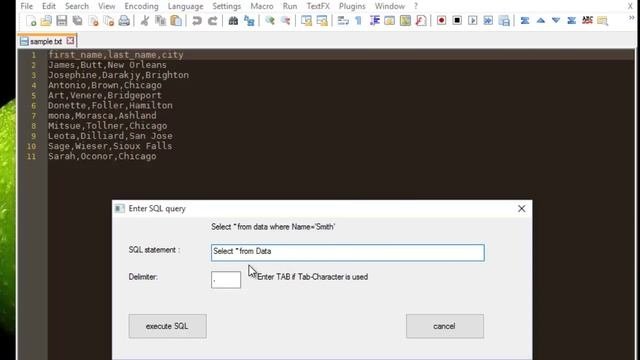This screenshot has height=360, width=640.
Task: Click the Delimiter input field
Action: [x=226, y=280]
